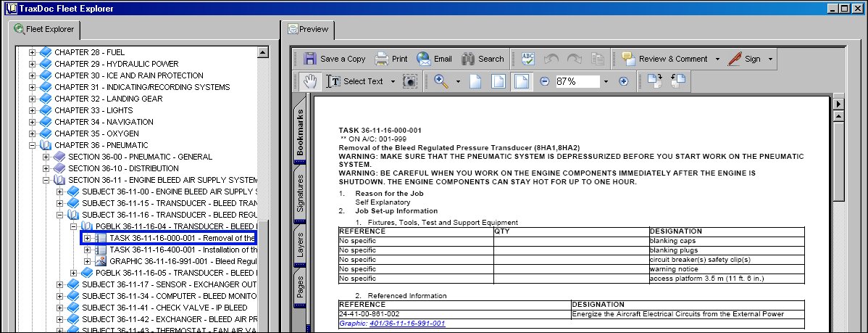Image resolution: width=868 pixels, height=333 pixels.
Task: Collapse Section 36-11 Engine Bleed Air node
Action: [46, 180]
